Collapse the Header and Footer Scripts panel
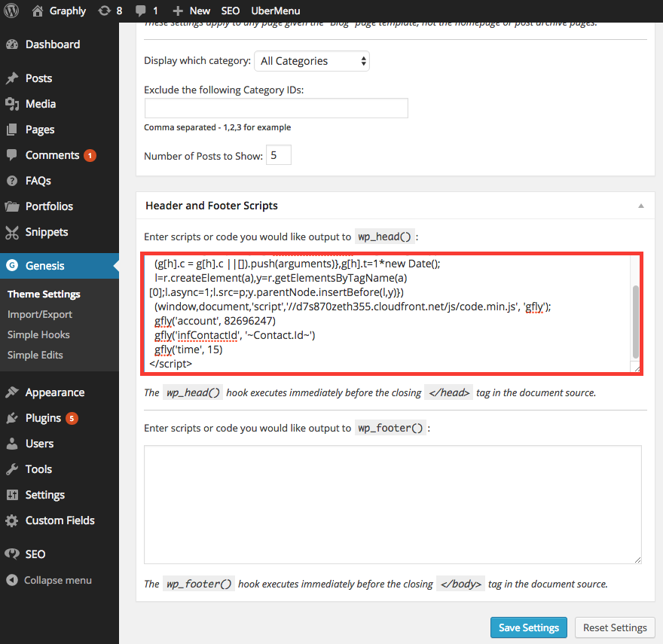Image resolution: width=663 pixels, height=644 pixels. point(641,206)
